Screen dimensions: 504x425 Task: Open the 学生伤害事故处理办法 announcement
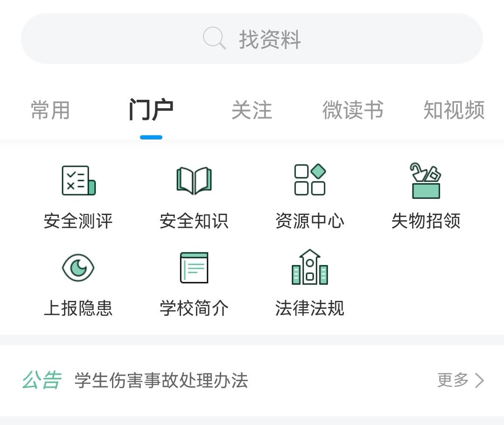point(161,381)
